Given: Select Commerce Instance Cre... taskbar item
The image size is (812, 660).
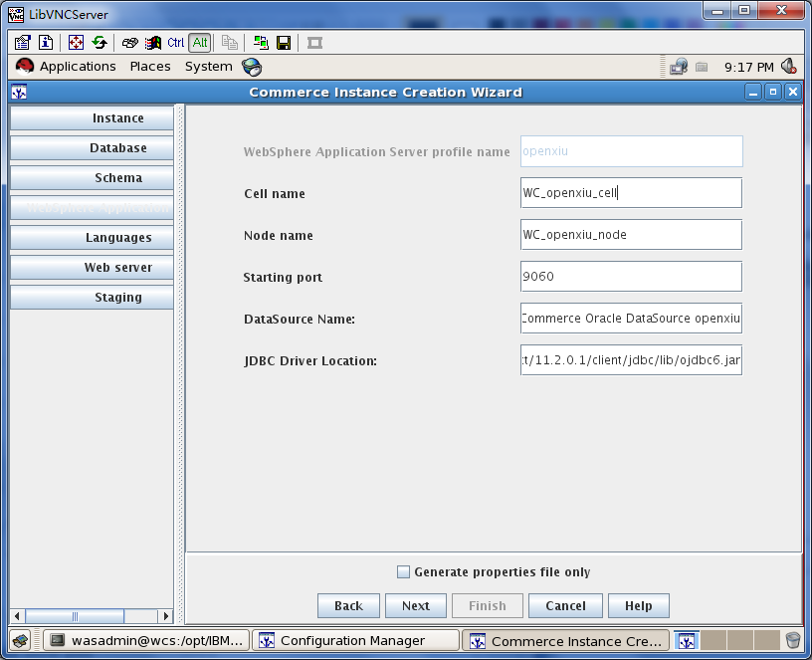Looking at the screenshot, I should tap(565, 641).
